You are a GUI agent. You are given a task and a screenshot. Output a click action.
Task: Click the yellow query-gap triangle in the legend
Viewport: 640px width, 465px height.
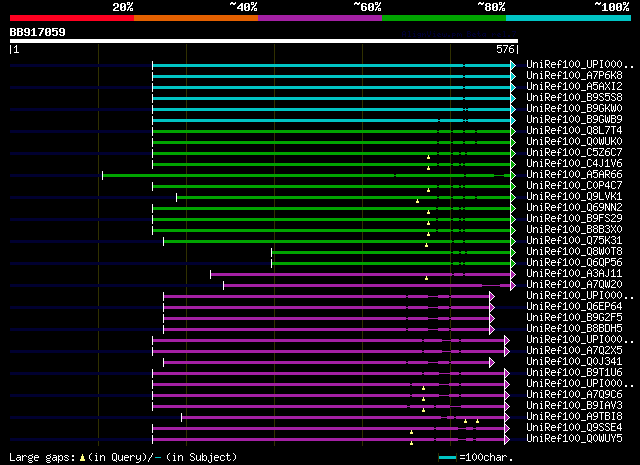[x=82, y=458]
